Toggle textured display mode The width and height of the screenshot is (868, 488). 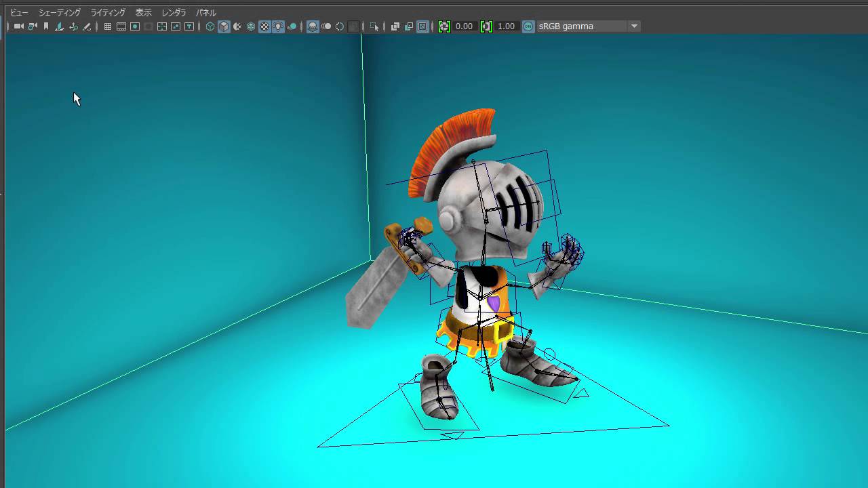(264, 26)
